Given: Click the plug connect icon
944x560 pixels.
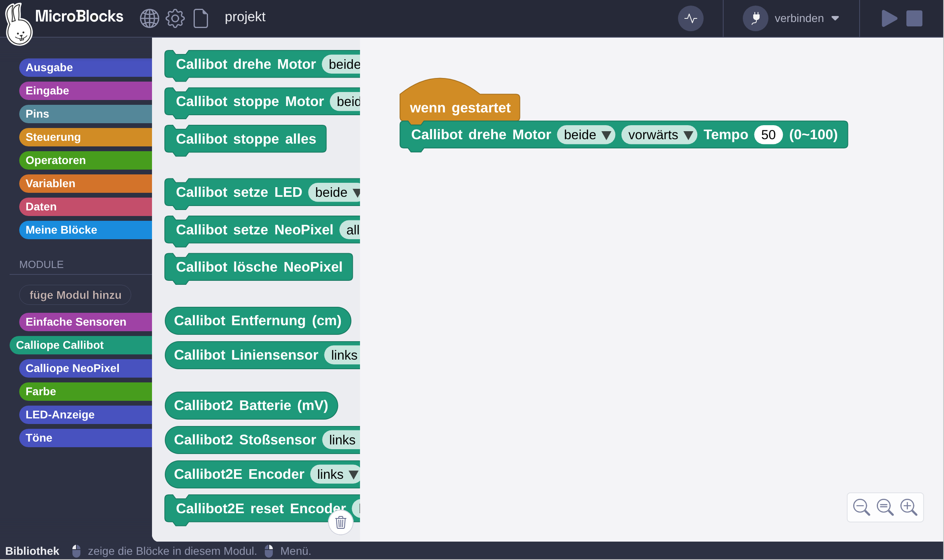Looking at the screenshot, I should click(756, 18).
